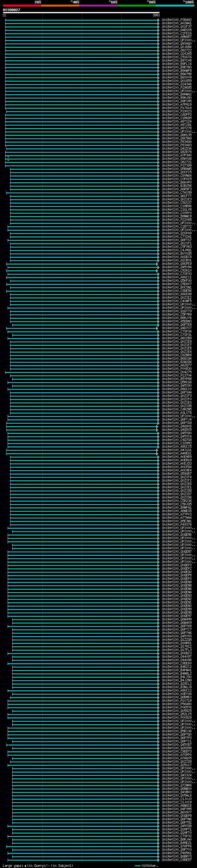Select the label UniRef100_P49376
197x868 pixels.
[177, 524]
